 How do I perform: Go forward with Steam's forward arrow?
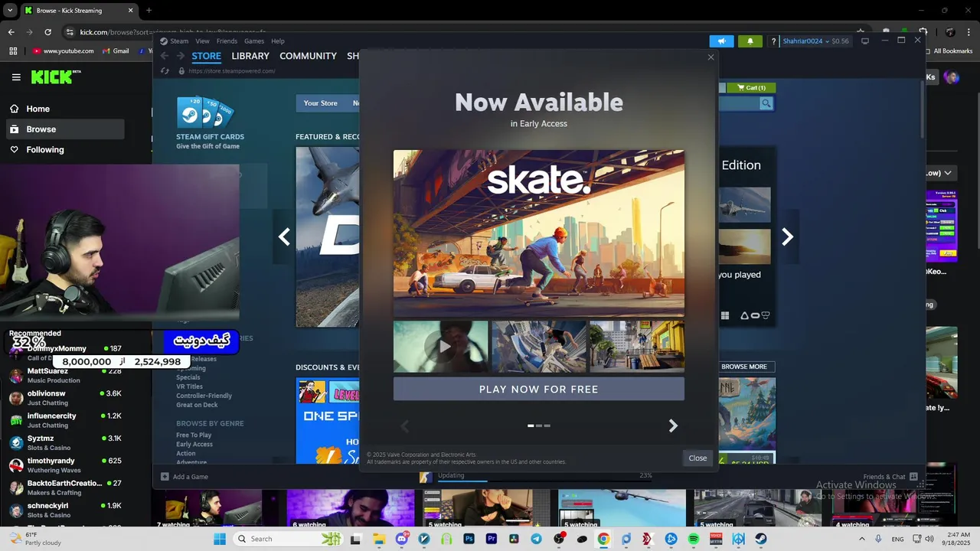pyautogui.click(x=181, y=56)
